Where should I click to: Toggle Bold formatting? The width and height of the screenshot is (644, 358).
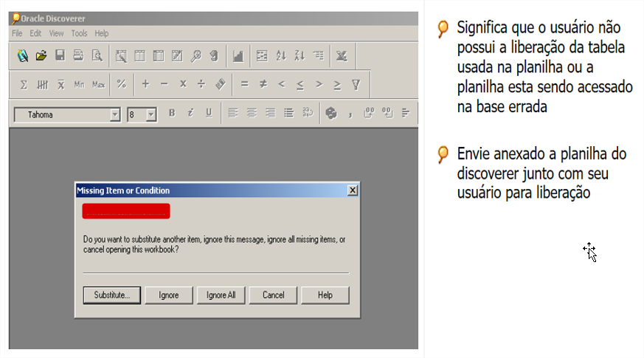(172, 113)
